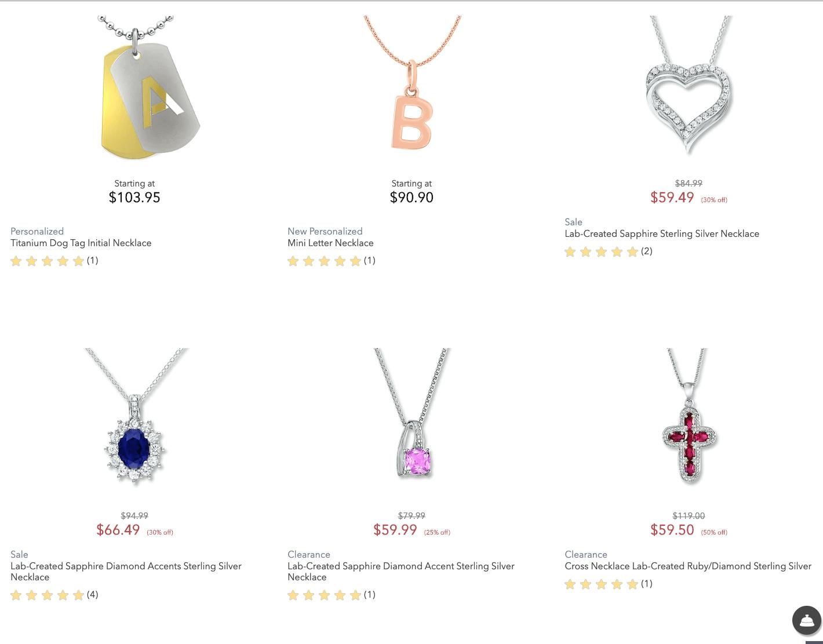Open Titanium Dog Tag Initial Necklace link
Image resolution: width=823 pixels, height=644 pixels.
coord(81,243)
